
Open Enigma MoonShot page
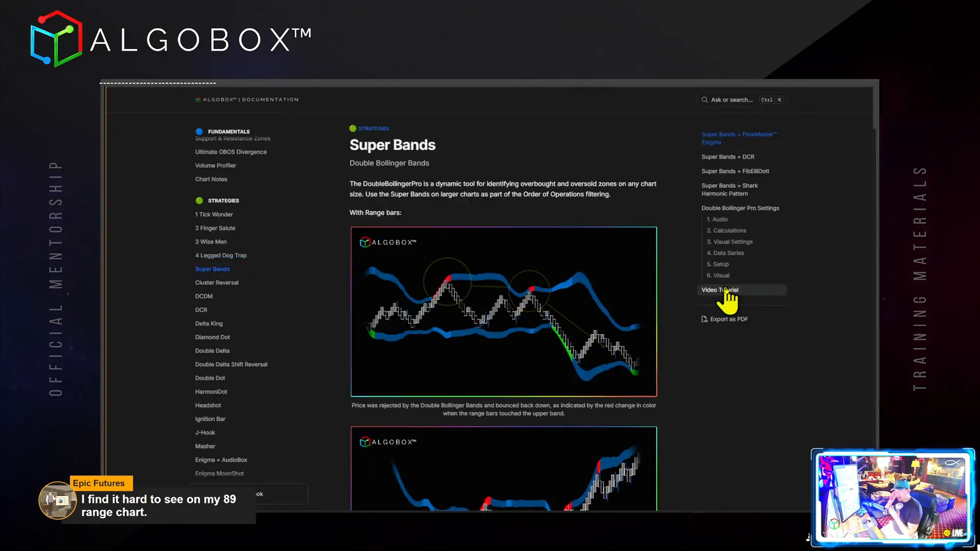[219, 474]
